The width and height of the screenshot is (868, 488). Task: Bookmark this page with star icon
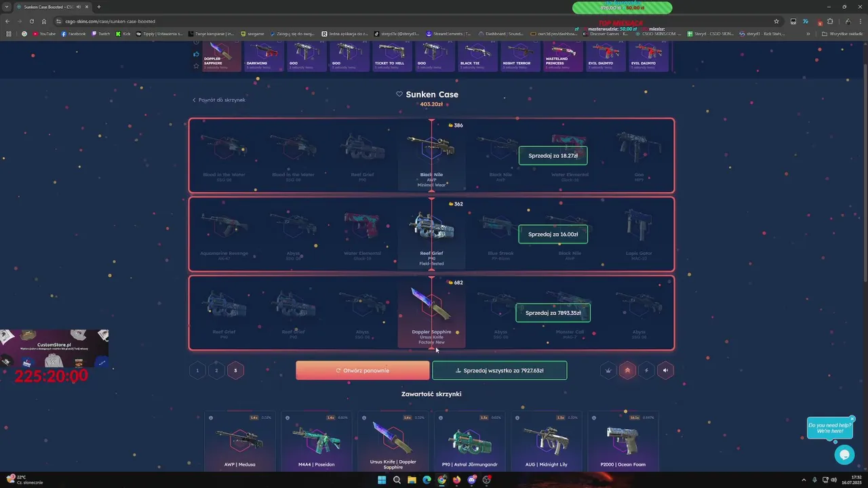[776, 21]
